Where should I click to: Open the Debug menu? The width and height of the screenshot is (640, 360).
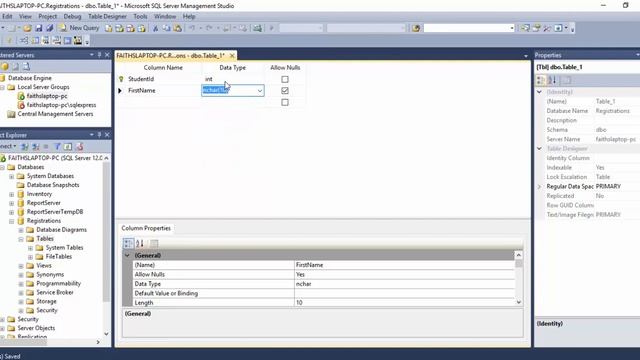(x=72, y=17)
